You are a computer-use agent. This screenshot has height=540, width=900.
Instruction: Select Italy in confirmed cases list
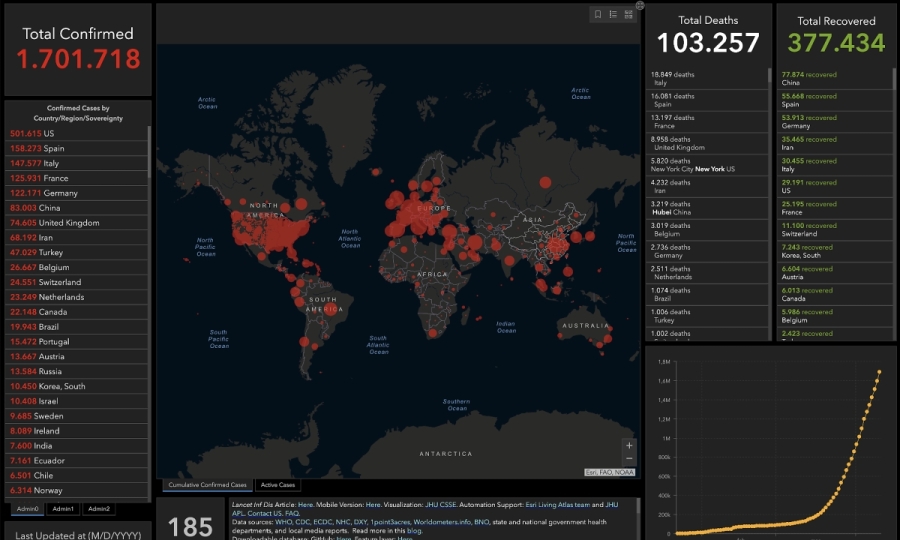point(76,164)
